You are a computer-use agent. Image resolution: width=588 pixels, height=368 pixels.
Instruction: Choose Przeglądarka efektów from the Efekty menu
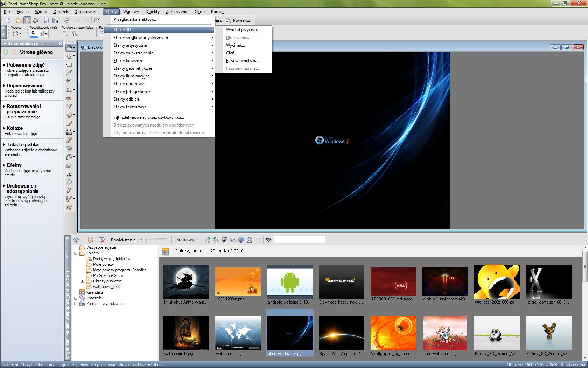[x=159, y=19]
